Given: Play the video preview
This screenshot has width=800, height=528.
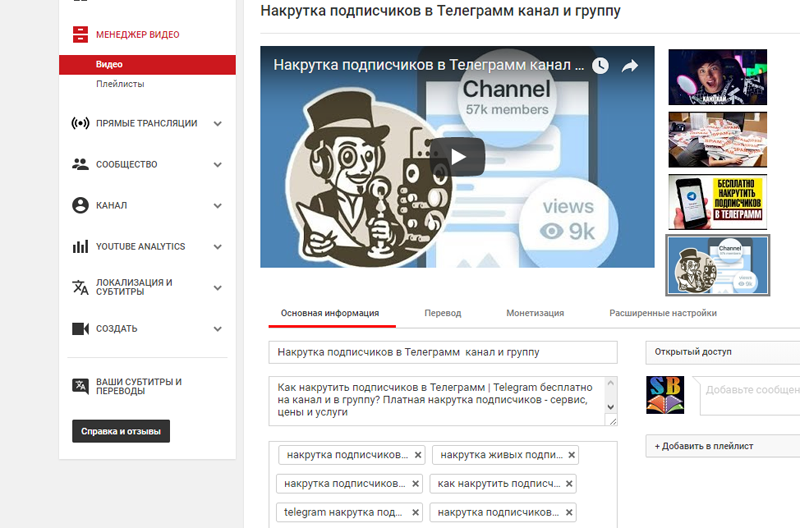Looking at the screenshot, I should [x=457, y=157].
